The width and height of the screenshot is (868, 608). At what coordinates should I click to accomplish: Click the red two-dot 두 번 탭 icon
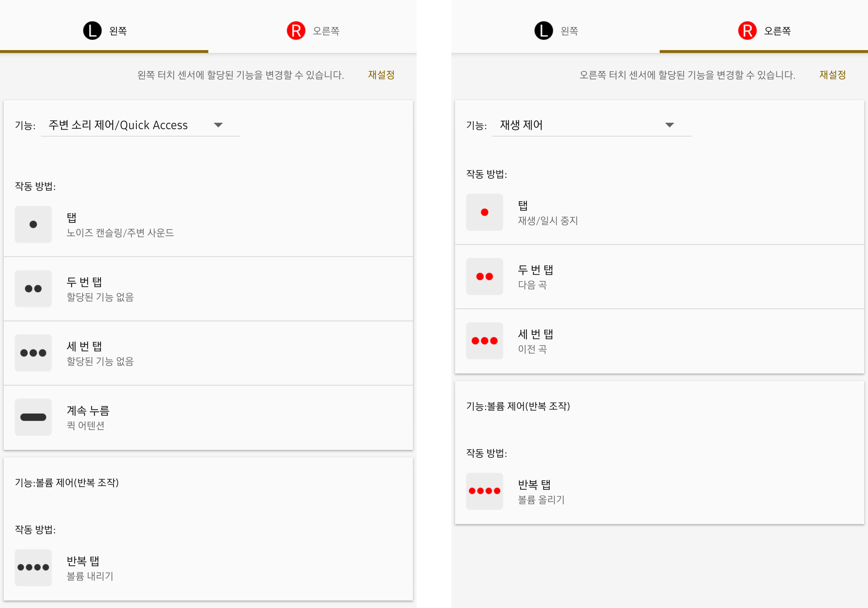(x=485, y=276)
